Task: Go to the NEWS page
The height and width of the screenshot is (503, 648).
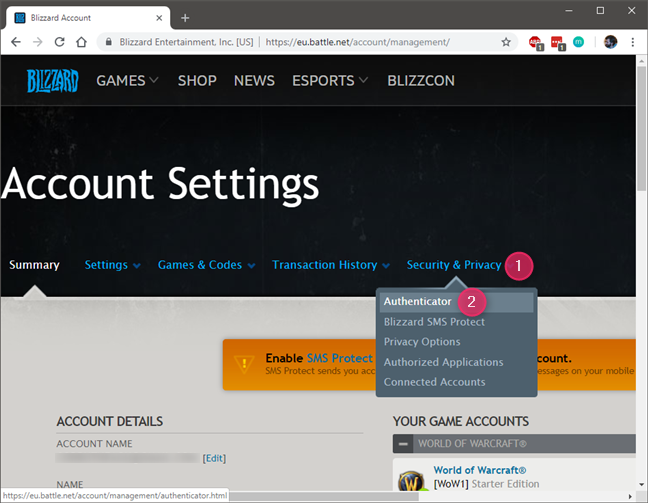Action: click(x=254, y=81)
